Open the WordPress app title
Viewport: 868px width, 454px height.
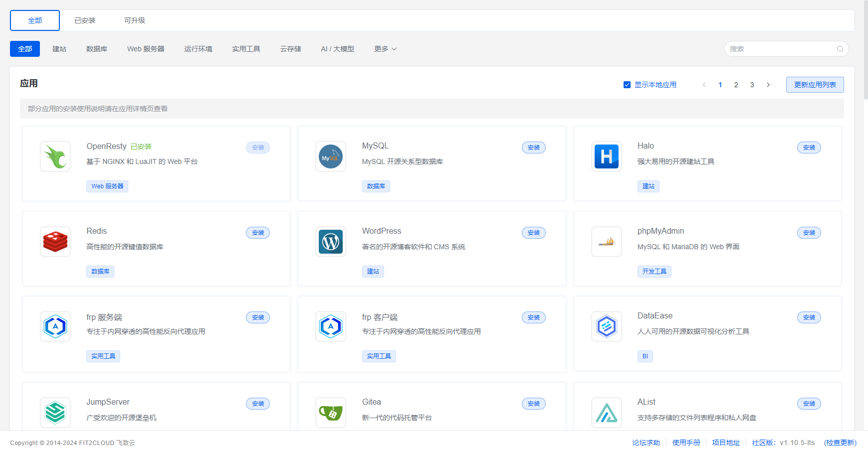[x=382, y=231]
